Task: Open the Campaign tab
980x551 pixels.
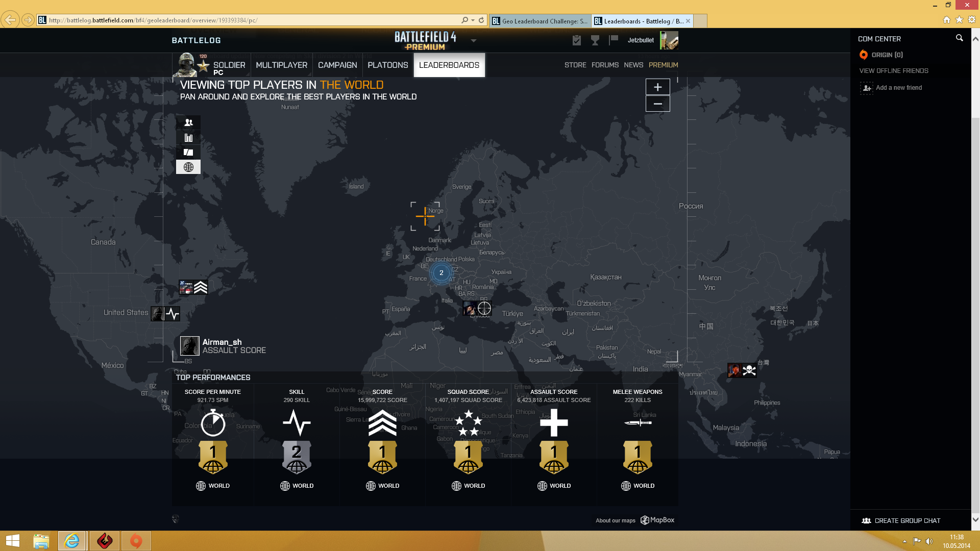Action: click(x=337, y=65)
